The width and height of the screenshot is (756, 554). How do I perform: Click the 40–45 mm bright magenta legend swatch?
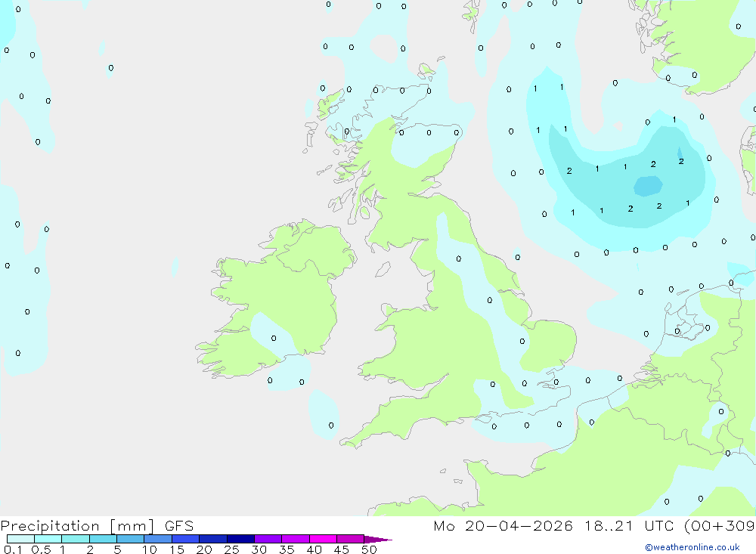323,539
